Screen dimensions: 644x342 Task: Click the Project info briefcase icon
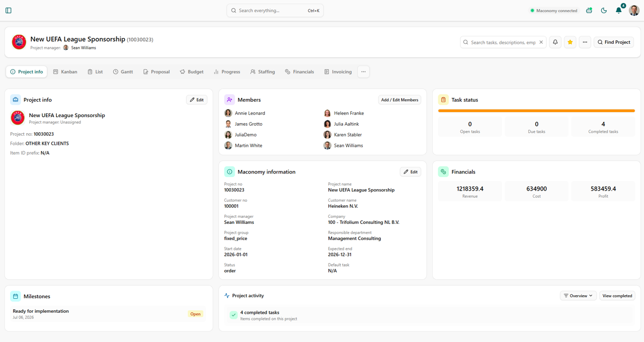[16, 100]
